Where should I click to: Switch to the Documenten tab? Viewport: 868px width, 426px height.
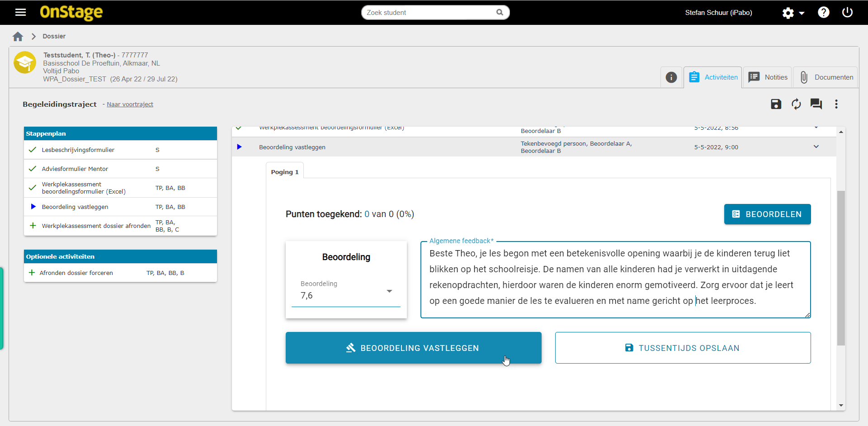pyautogui.click(x=826, y=77)
